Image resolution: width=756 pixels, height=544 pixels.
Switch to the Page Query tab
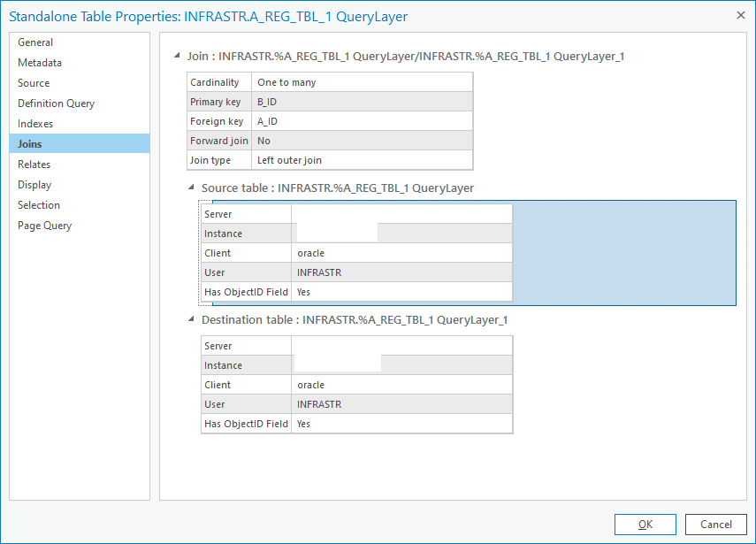[x=44, y=226]
